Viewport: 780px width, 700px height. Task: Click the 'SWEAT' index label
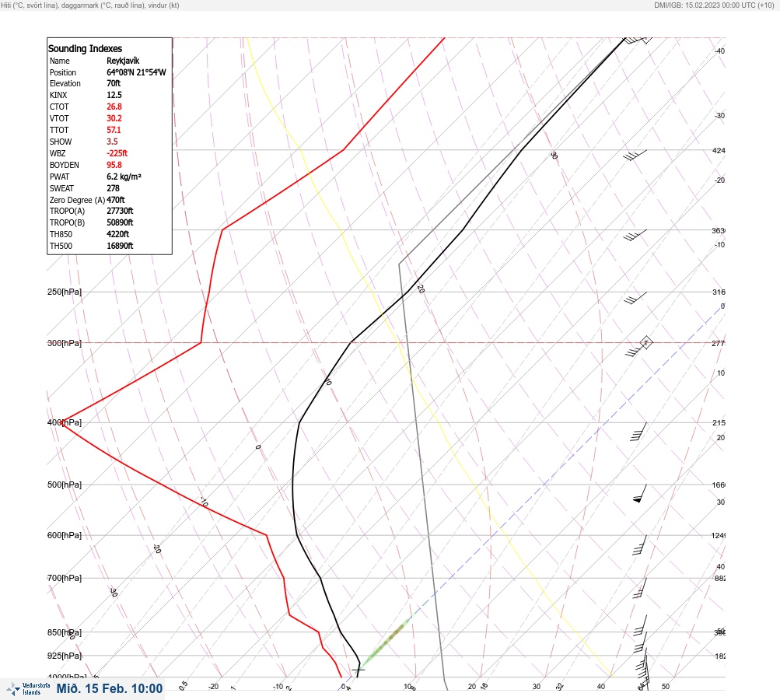[61, 188]
